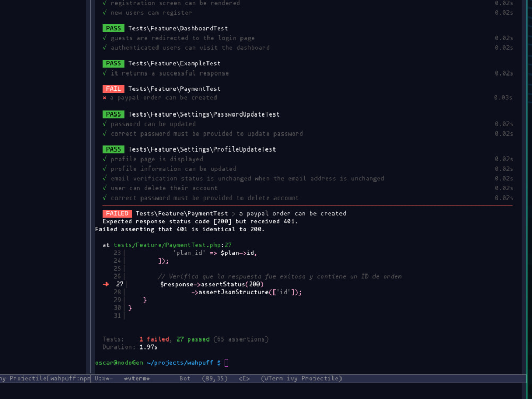The width and height of the screenshot is (532, 399).
Task: Click the '->assertJsonStructure(['id']);' code line
Action: tap(246, 292)
